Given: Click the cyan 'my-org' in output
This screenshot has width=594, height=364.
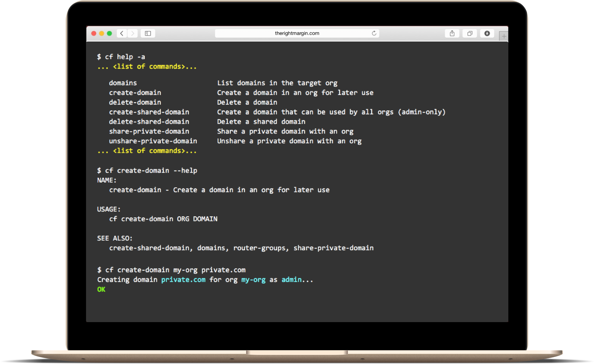Looking at the screenshot, I should [x=253, y=280].
